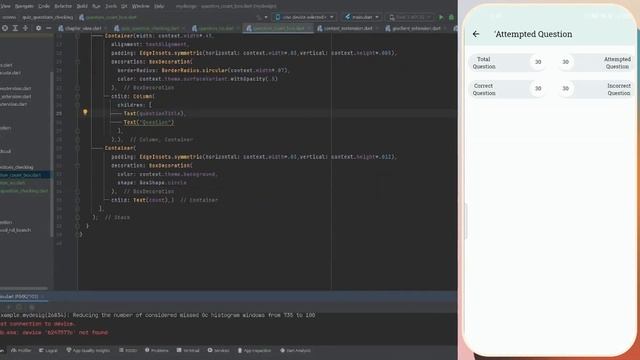Open the Problems tool window
The width and height of the screenshot is (640, 360).
click(156, 350)
